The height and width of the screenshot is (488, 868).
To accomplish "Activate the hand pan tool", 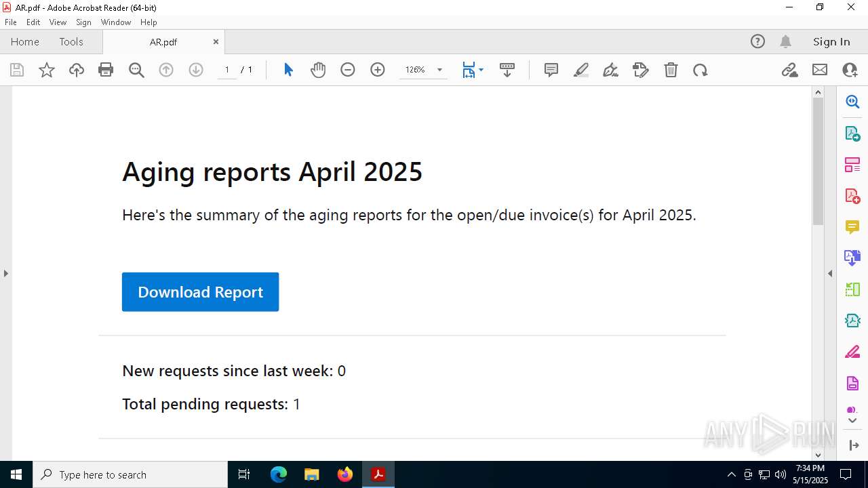I will point(318,70).
